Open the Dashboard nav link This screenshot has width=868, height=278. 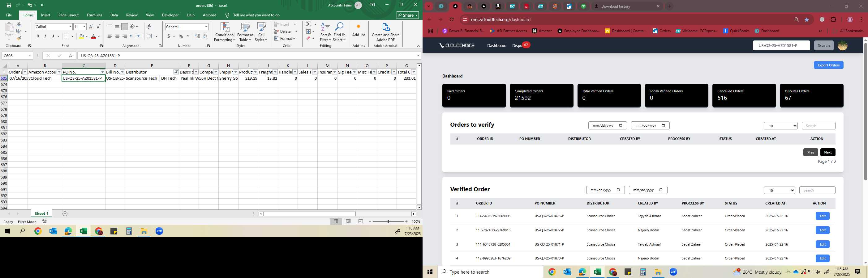pyautogui.click(x=497, y=45)
